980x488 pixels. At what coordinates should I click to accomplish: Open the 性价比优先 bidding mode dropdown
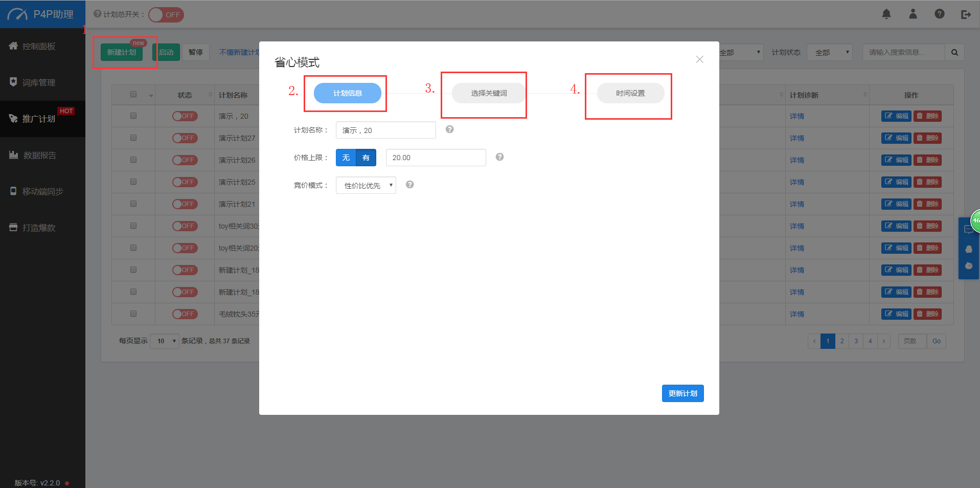pos(366,185)
